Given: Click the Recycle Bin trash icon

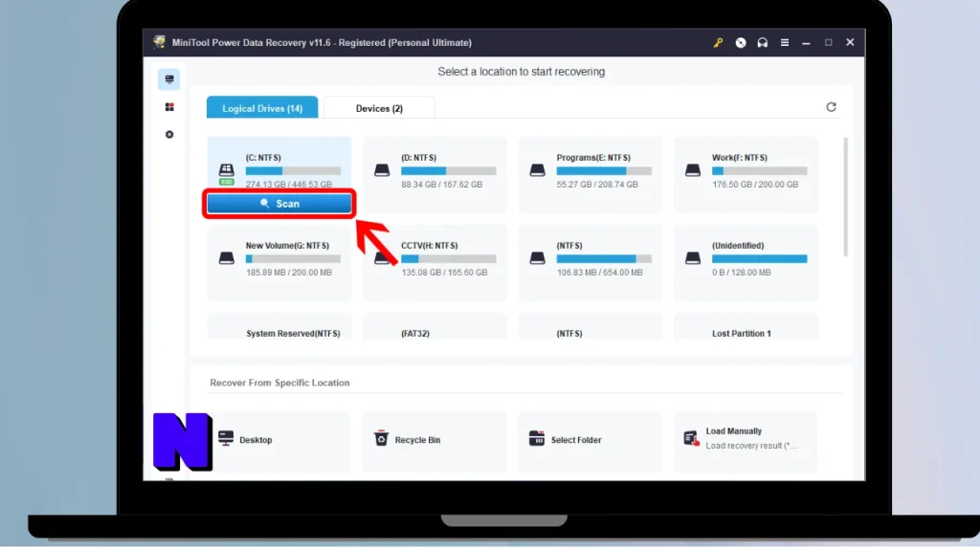Looking at the screenshot, I should pyautogui.click(x=381, y=438).
